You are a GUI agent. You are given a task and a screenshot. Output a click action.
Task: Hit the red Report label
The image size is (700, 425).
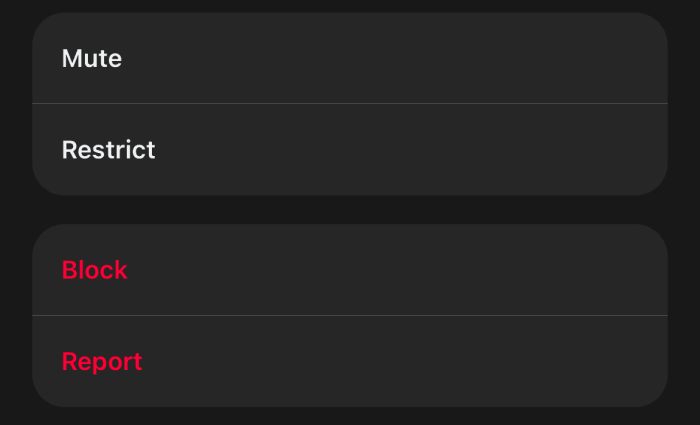click(102, 362)
